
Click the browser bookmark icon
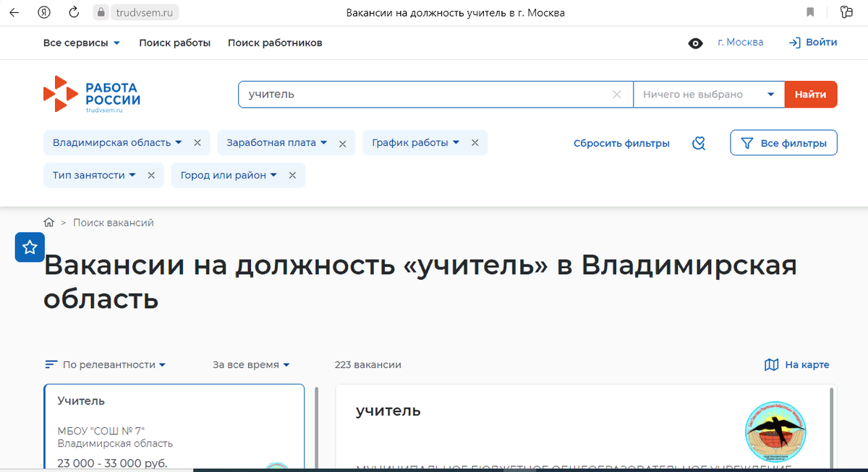click(x=809, y=12)
